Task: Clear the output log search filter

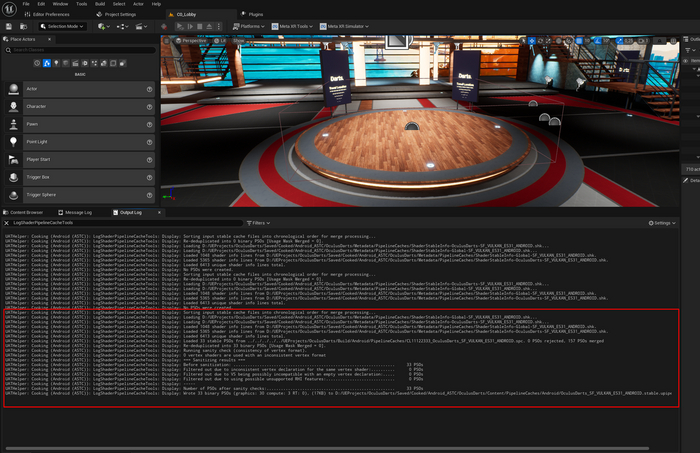Action: click(x=8, y=223)
